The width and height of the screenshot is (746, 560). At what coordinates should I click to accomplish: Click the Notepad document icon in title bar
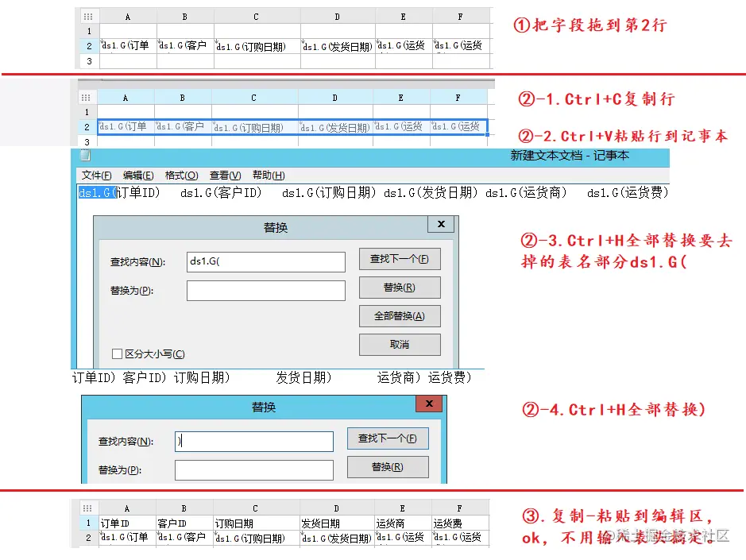pos(85,155)
